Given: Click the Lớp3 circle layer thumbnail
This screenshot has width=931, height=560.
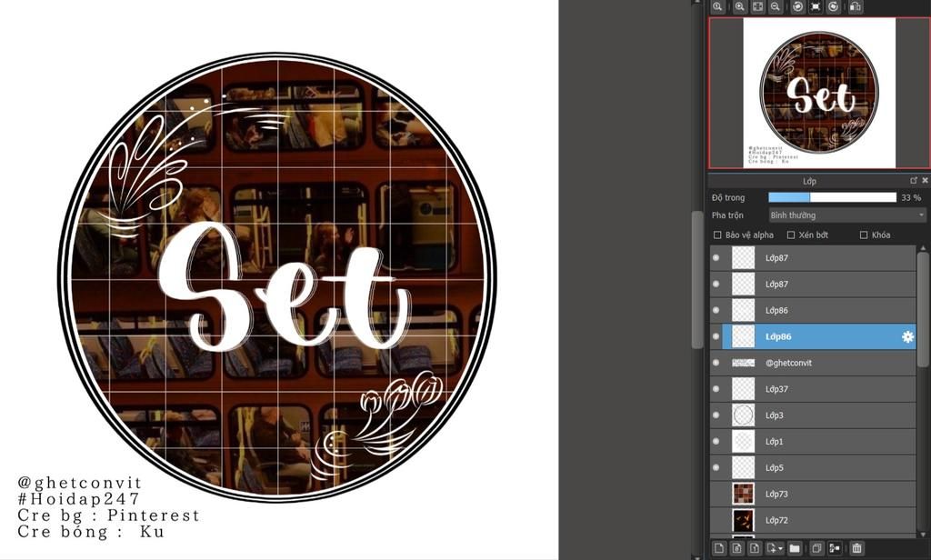Looking at the screenshot, I should (744, 415).
